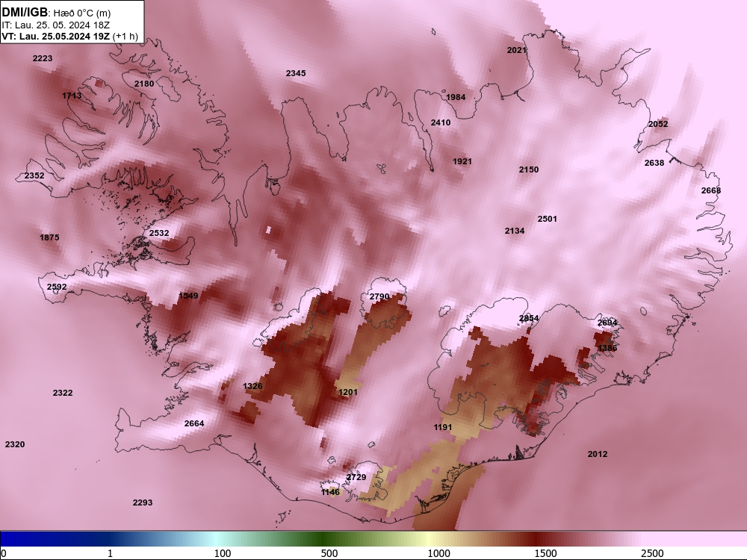Click the legend label 1000
This screenshot has width=747, height=560.
pos(438,553)
